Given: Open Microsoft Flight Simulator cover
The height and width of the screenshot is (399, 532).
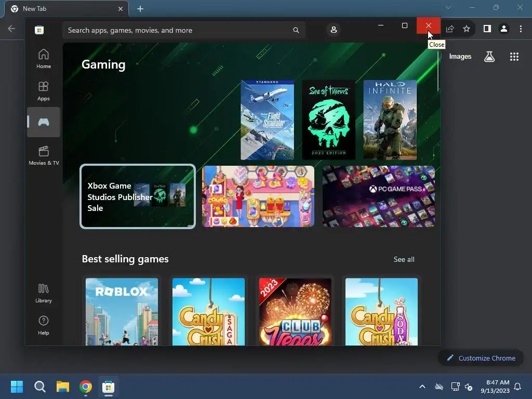Looking at the screenshot, I should click(268, 120).
